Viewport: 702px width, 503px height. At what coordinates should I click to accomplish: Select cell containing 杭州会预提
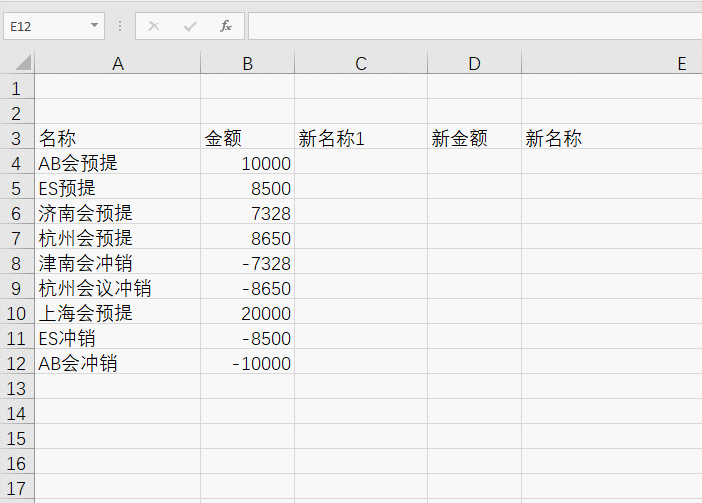click(118, 238)
